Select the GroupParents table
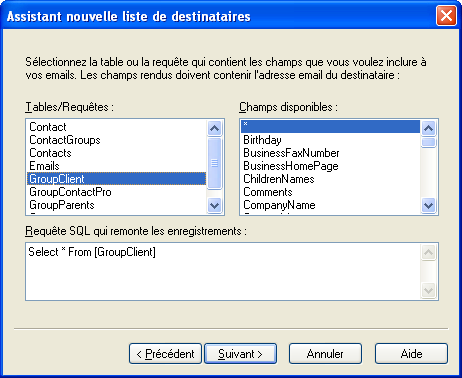The height and width of the screenshot is (378, 462). click(116, 205)
